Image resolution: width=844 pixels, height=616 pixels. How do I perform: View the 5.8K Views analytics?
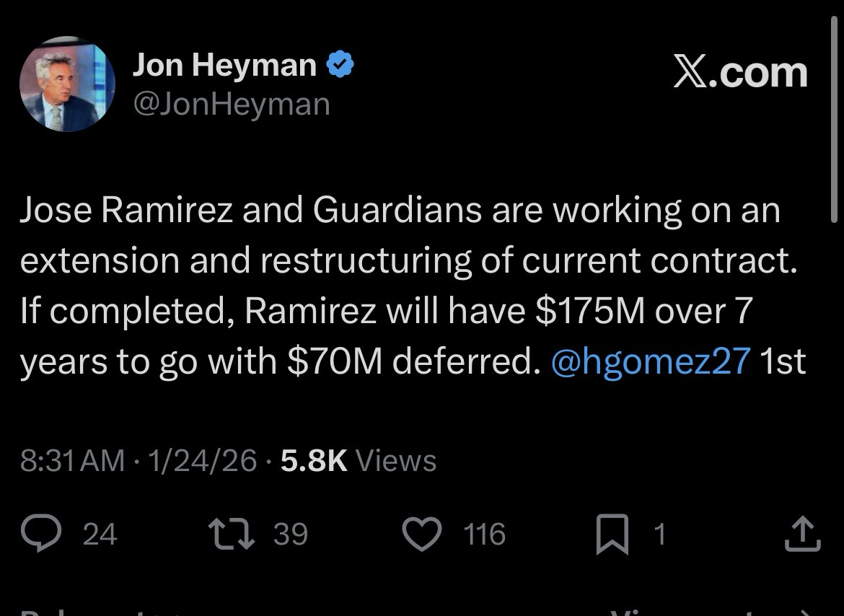pos(358,460)
